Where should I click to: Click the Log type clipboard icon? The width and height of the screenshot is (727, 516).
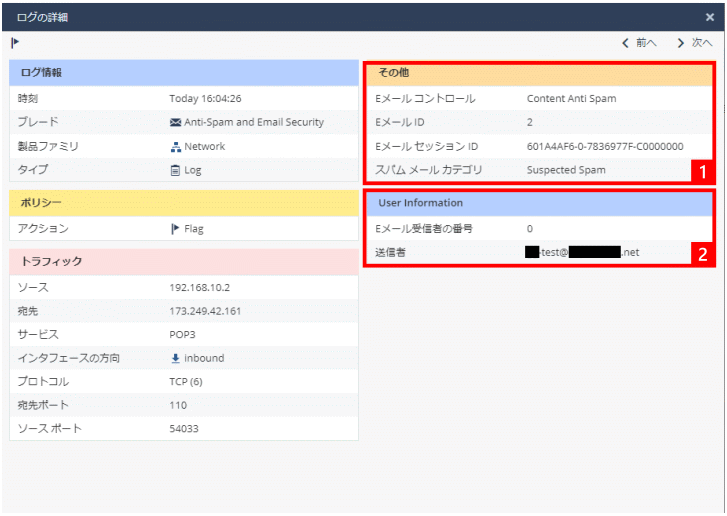tap(176, 170)
